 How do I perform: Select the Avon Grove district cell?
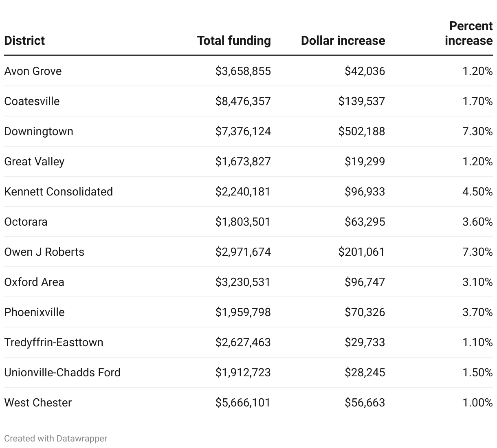[33, 71]
